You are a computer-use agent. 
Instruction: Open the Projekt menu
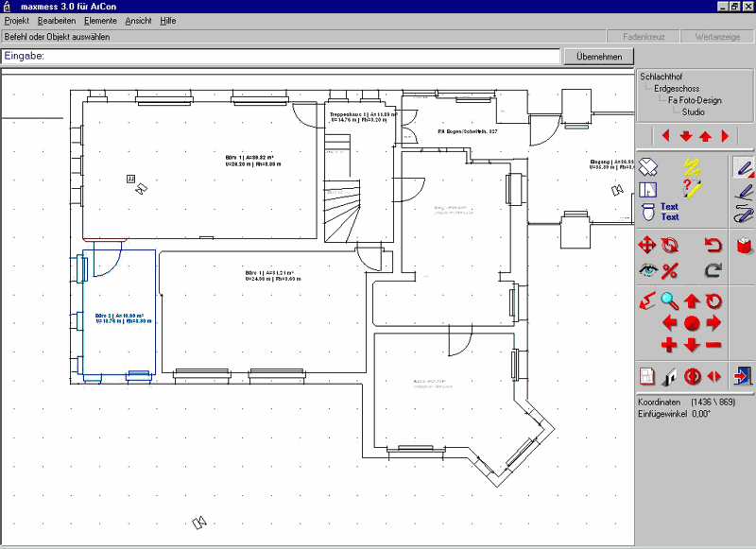pos(17,20)
